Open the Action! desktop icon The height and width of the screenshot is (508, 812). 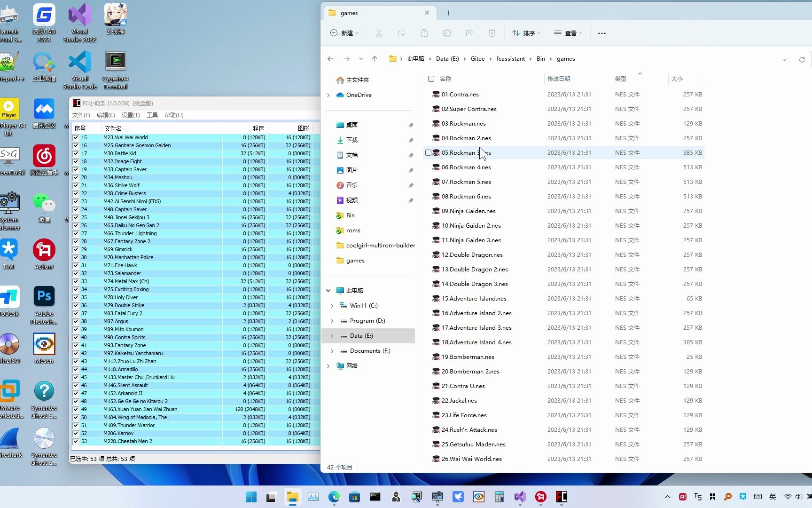44,254
